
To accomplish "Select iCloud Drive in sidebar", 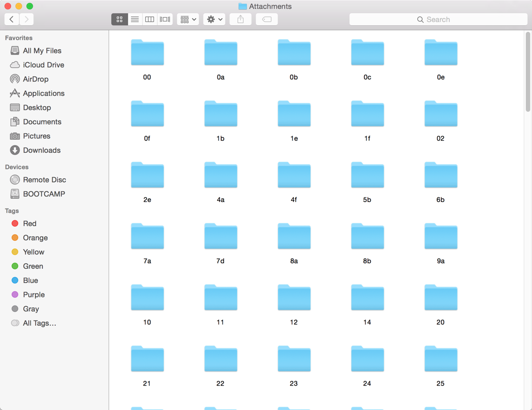I will (43, 65).
